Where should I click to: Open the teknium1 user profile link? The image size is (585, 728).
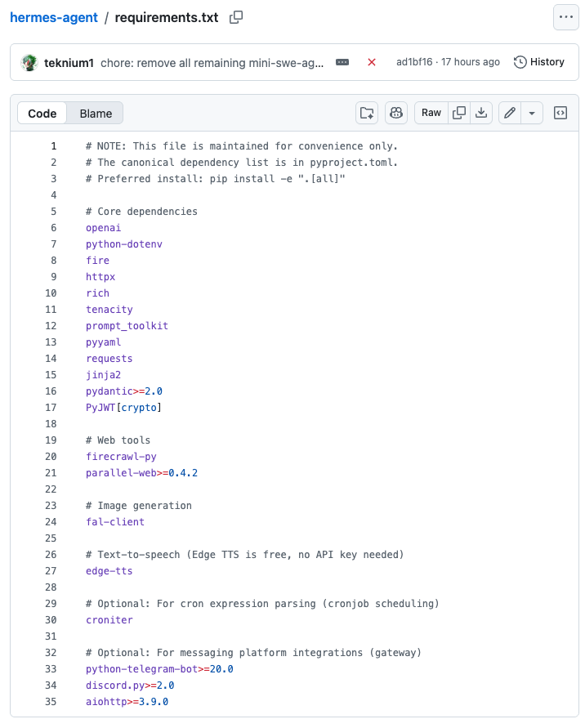pos(69,63)
